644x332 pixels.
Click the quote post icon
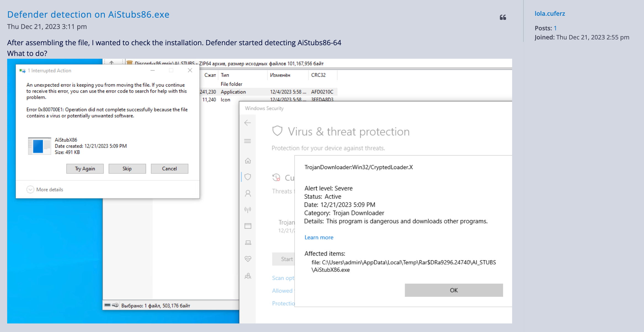(x=503, y=17)
